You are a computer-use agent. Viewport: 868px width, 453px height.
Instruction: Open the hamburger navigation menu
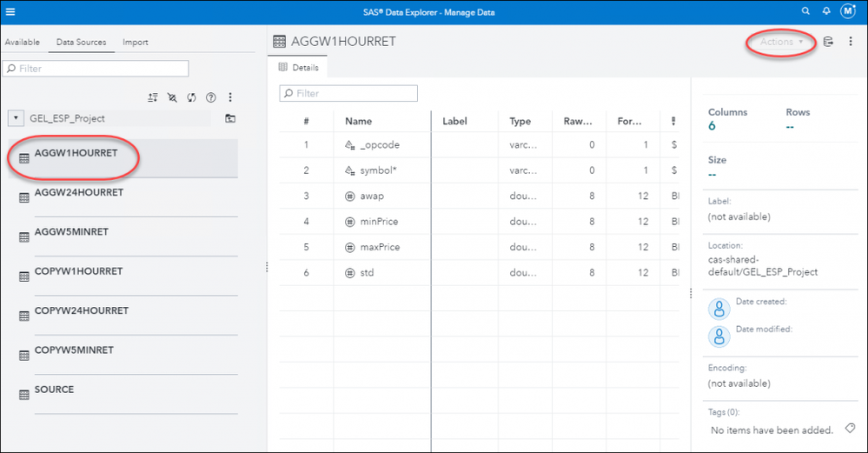pos(10,11)
